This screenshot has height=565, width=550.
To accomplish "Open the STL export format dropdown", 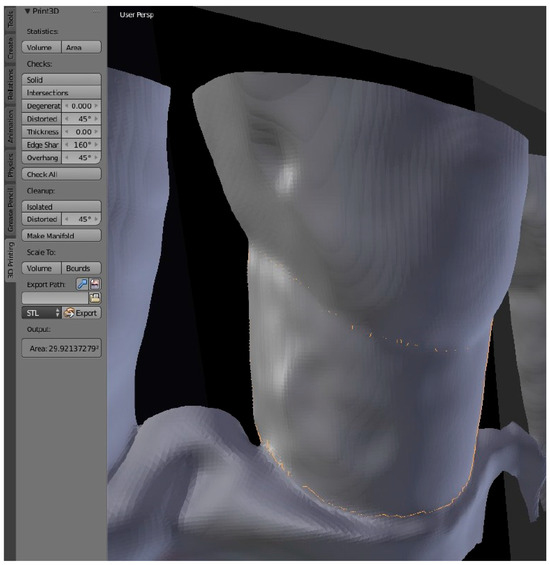I will tap(42, 313).
